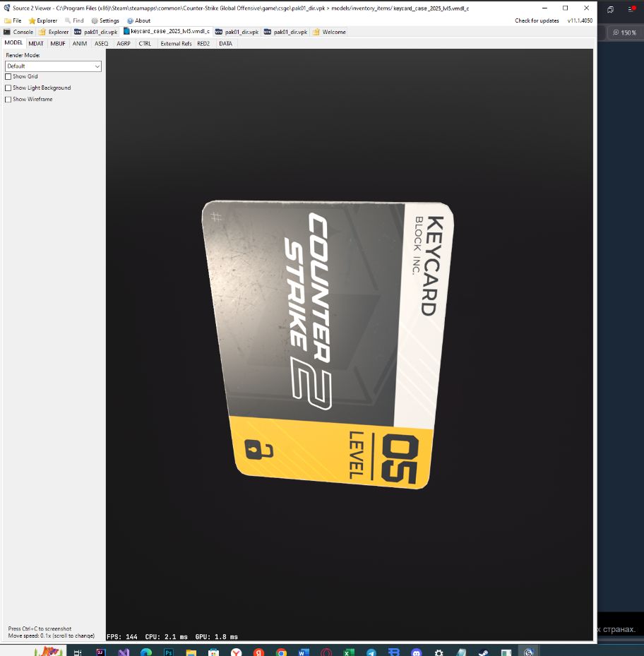Open the pak01_dir.vpk tab beside the Explorer tab
The width and height of the screenshot is (644, 656).
[96, 32]
